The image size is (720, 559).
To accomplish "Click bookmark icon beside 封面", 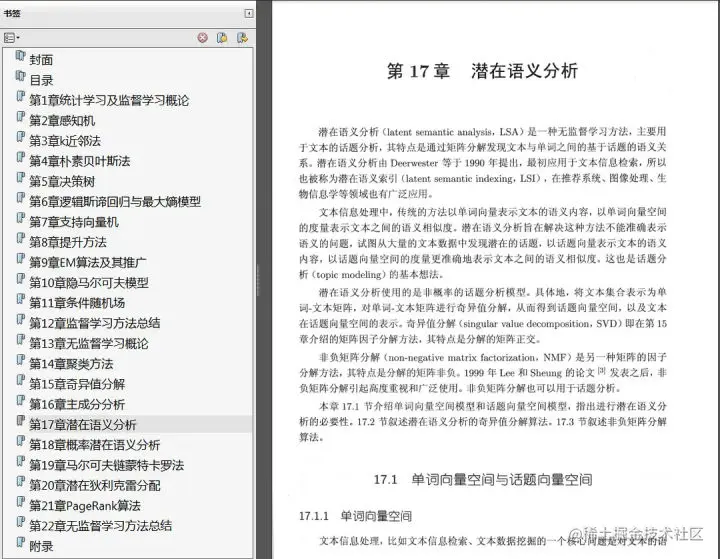I will coord(20,56).
